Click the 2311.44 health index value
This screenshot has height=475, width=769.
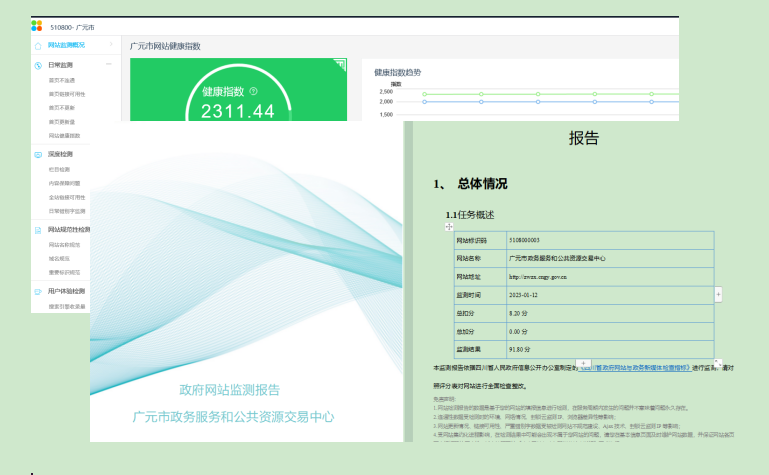pos(238,111)
